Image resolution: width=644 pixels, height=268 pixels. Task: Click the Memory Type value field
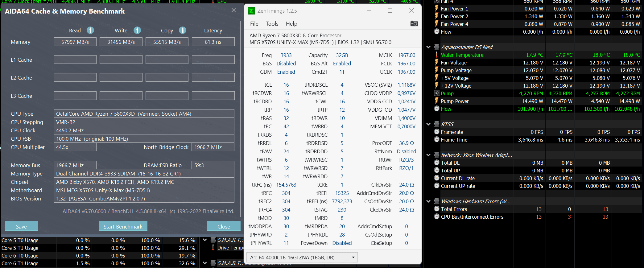(144, 174)
